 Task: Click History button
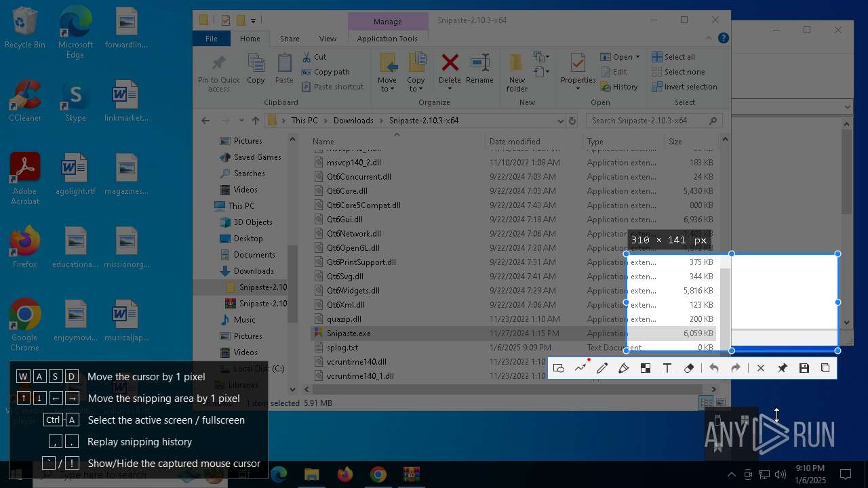[619, 87]
